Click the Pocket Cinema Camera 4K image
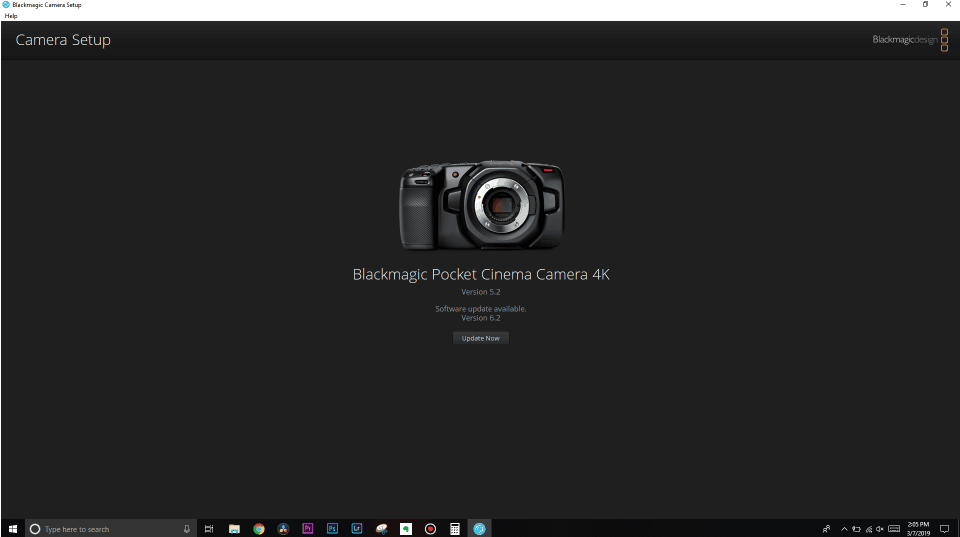960x537 pixels. tap(481, 205)
